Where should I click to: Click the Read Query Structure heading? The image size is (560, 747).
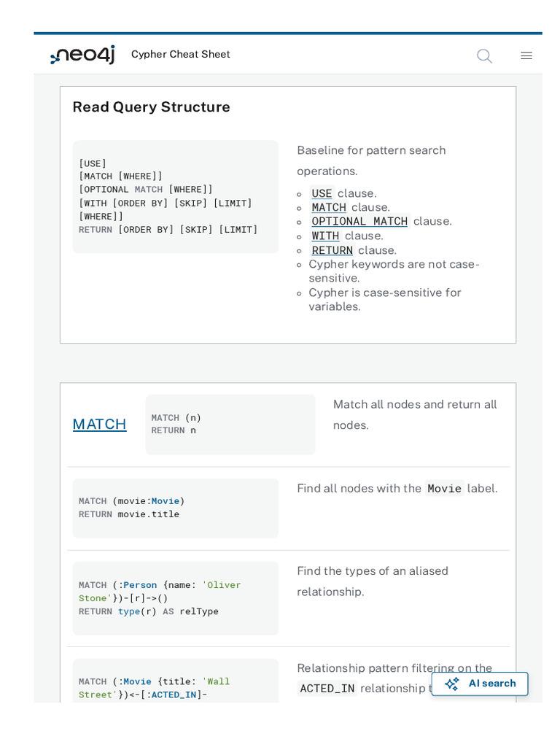tap(152, 107)
